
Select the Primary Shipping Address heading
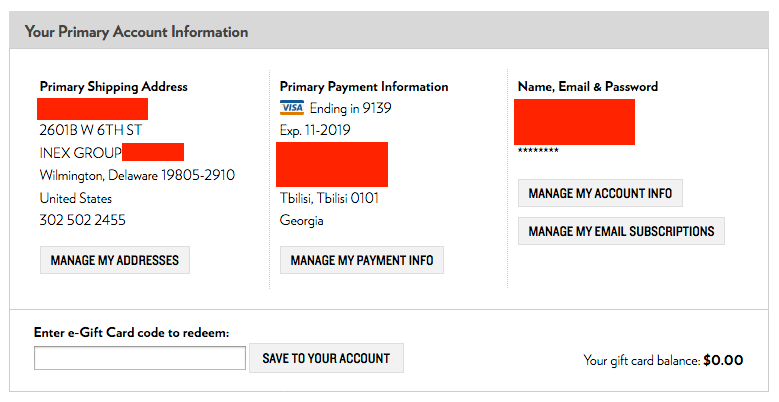click(x=114, y=86)
